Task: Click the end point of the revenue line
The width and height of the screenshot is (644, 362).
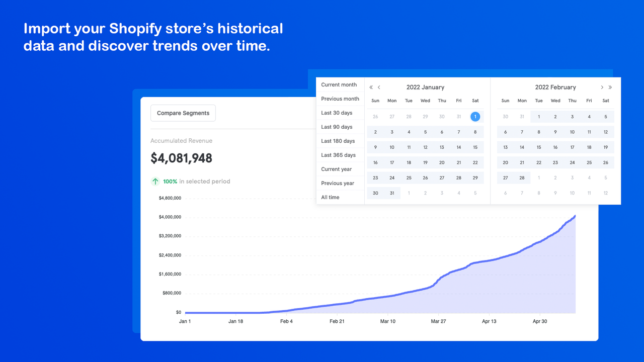Action: pyautogui.click(x=575, y=216)
